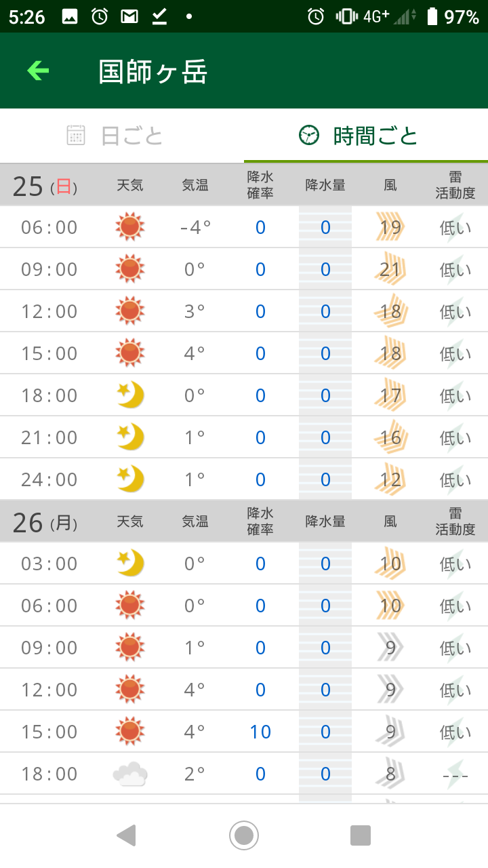Tap the lightning icon in the 09:00 row on the 25th
This screenshot has height=868, width=488.
click(455, 269)
